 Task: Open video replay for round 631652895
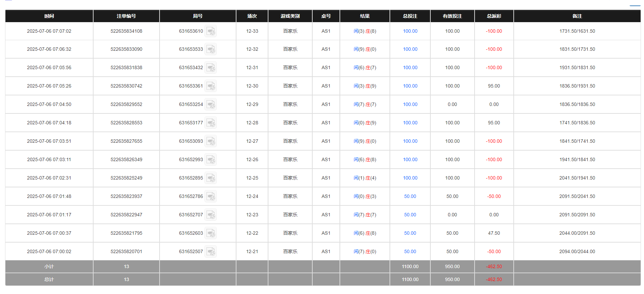click(211, 178)
